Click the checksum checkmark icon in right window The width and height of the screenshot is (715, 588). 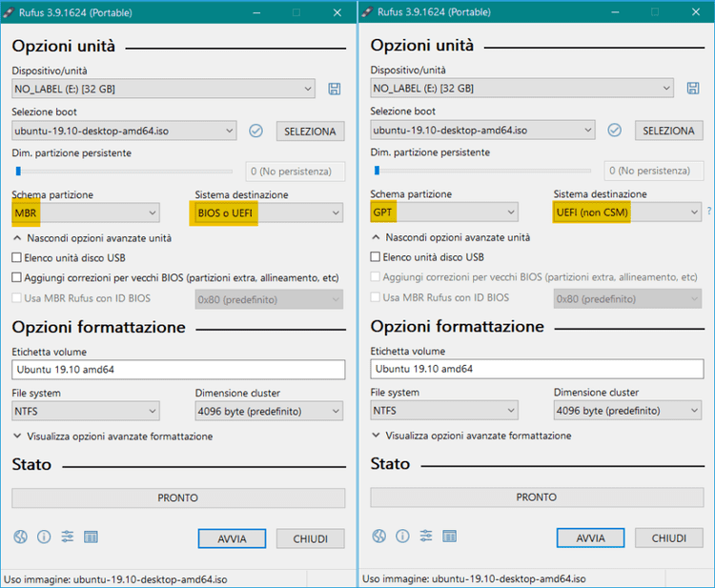click(614, 131)
